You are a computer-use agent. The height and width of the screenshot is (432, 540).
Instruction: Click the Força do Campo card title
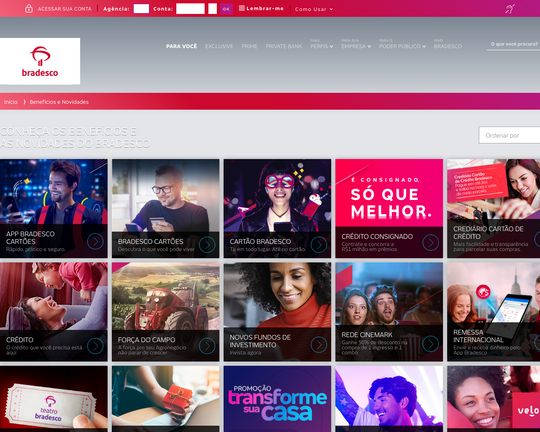click(x=146, y=340)
